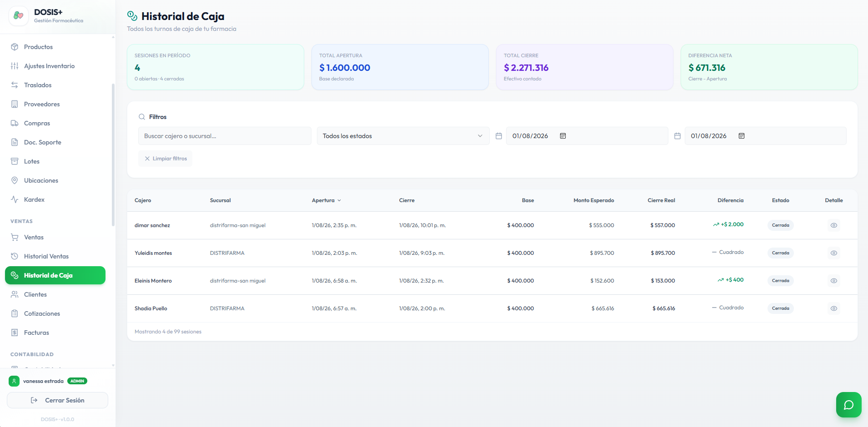Click the DOSIS+ pill logo icon

18,16
